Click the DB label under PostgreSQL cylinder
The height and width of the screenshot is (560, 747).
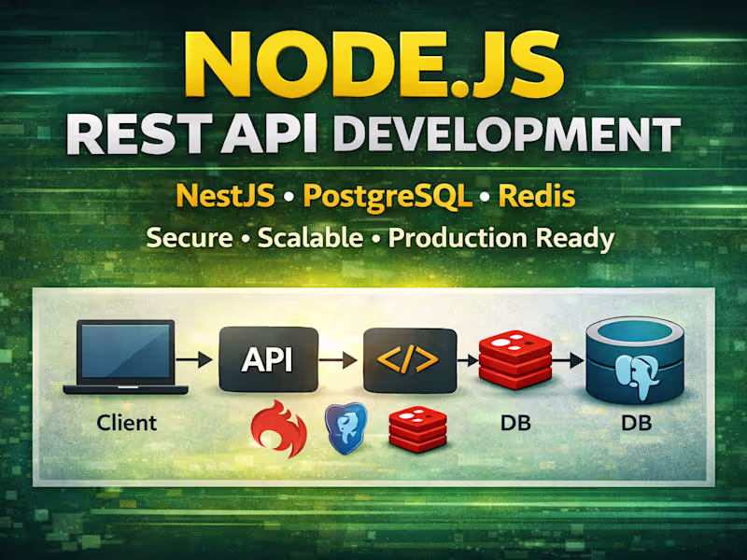(x=637, y=423)
